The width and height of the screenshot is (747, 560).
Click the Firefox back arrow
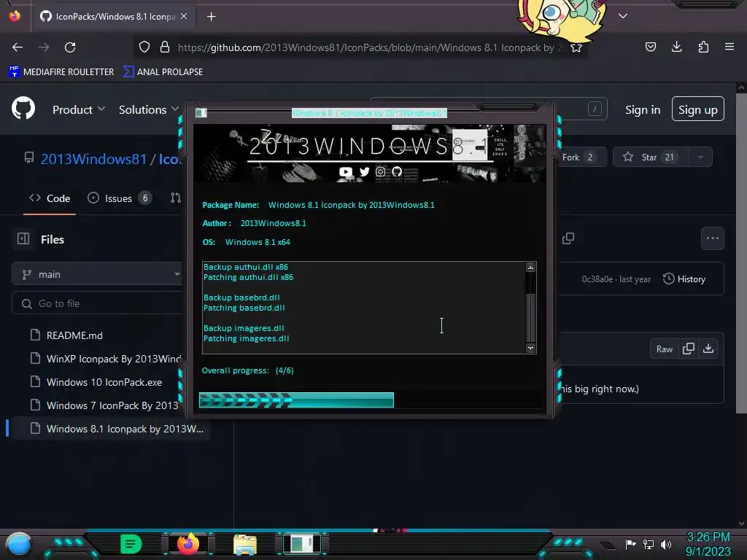[18, 47]
